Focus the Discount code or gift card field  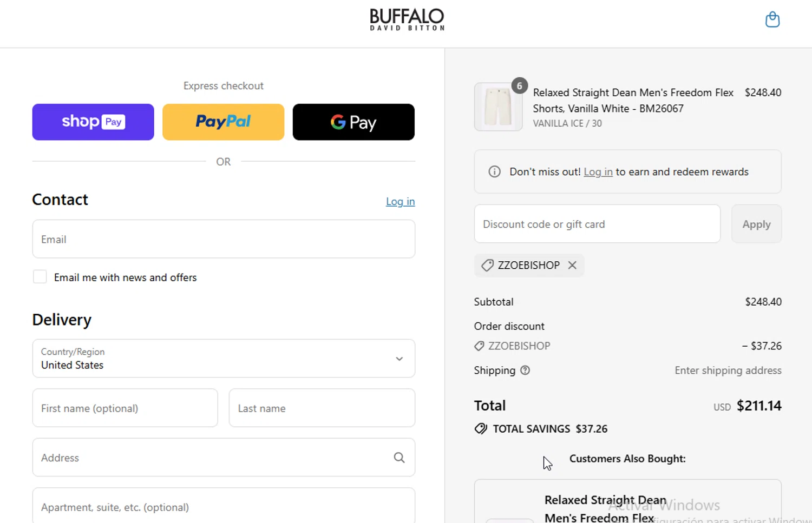coord(597,224)
